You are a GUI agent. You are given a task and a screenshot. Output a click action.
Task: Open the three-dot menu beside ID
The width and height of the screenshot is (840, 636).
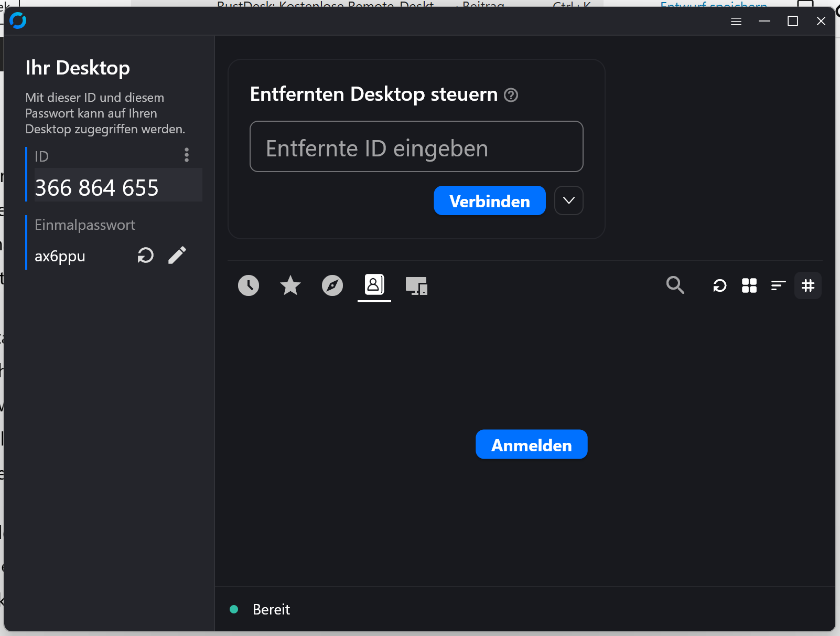point(187,155)
